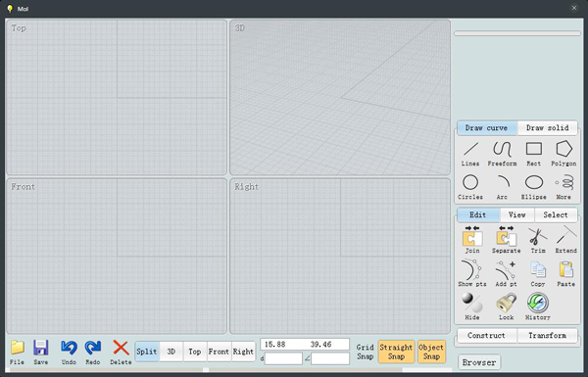Select the Lines drawing tool
The width and height of the screenshot is (588, 377).
[x=470, y=154]
